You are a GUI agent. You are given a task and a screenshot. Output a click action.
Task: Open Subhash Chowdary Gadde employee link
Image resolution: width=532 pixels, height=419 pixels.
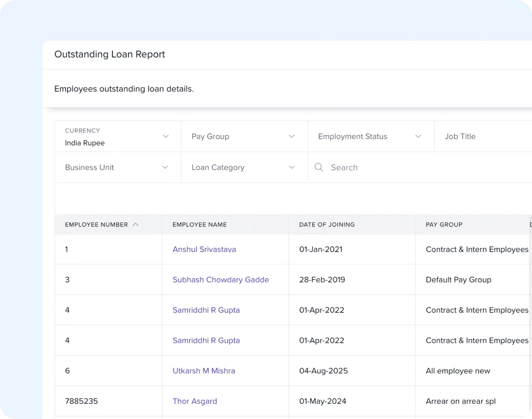221,280
